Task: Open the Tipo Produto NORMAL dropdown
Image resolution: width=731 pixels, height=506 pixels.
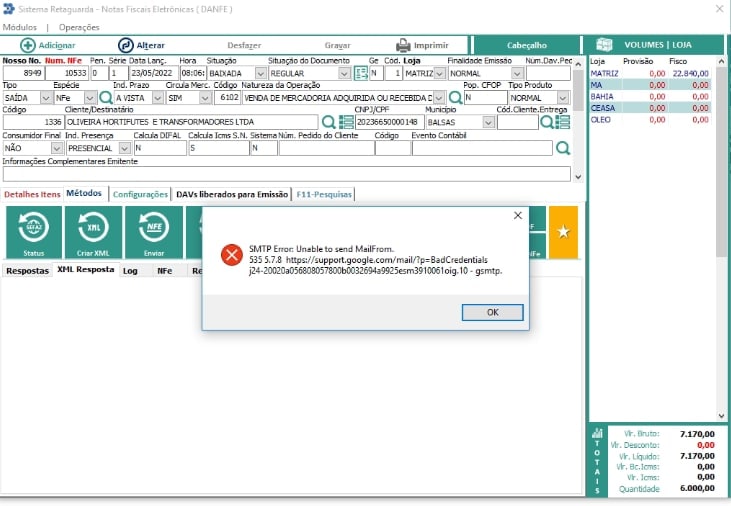Action: [x=563, y=98]
